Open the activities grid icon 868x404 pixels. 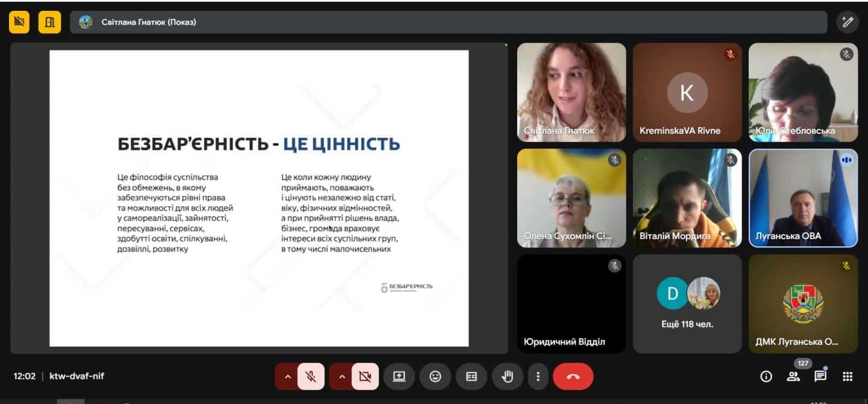848,377
